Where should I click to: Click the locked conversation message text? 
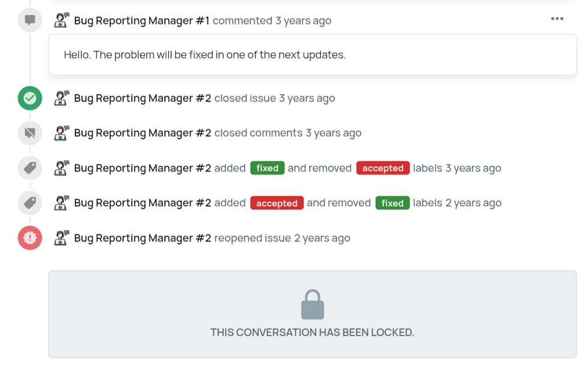(312, 332)
